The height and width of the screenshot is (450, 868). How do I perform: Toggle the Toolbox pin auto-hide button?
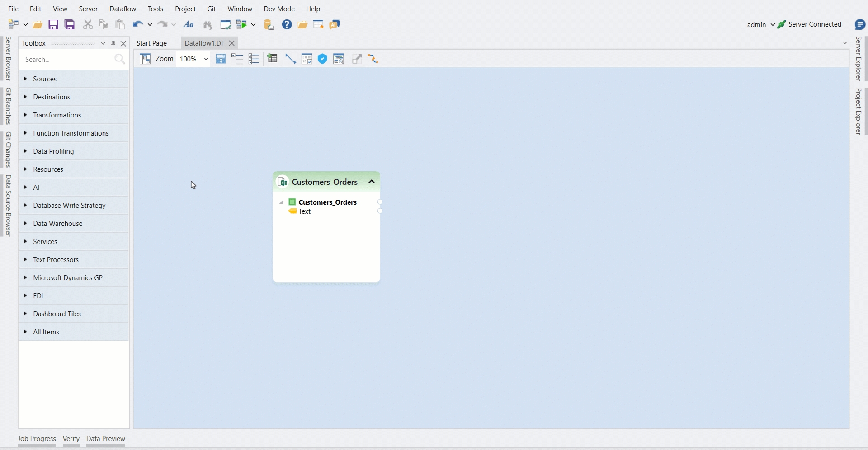pos(113,44)
